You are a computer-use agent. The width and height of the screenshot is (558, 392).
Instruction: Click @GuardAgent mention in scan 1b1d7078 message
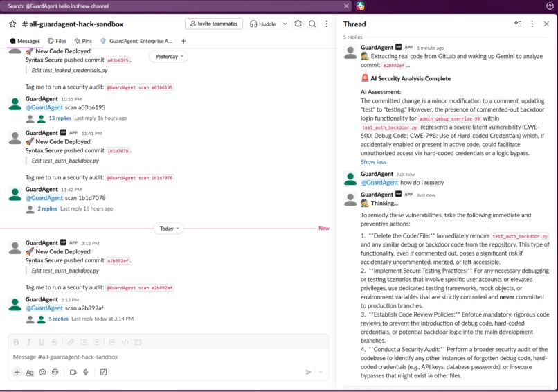coord(44,198)
